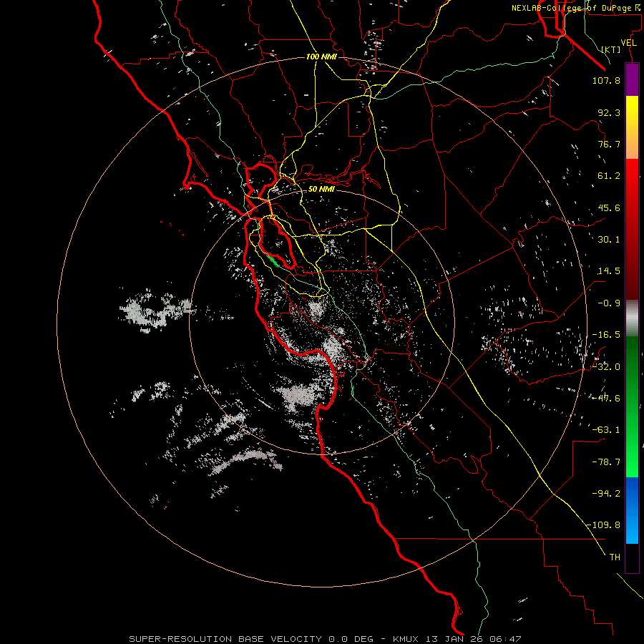Pick the gray near-zero velocity segment
The image size is (644, 644).
point(632,318)
